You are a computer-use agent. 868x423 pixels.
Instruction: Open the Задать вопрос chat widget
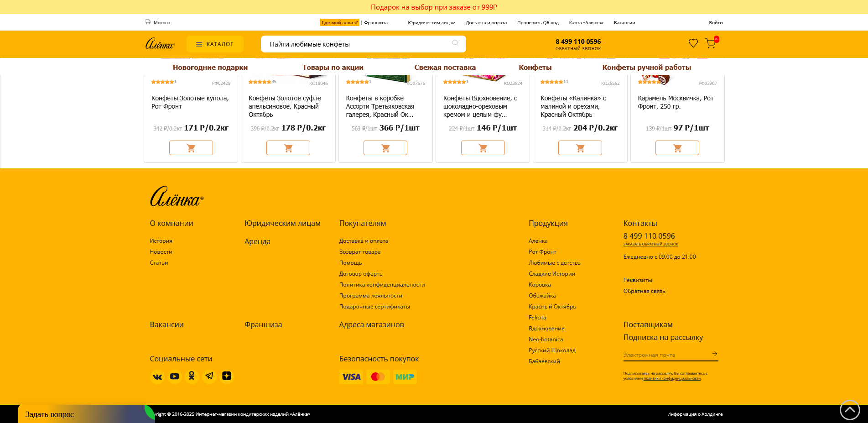(x=50, y=414)
